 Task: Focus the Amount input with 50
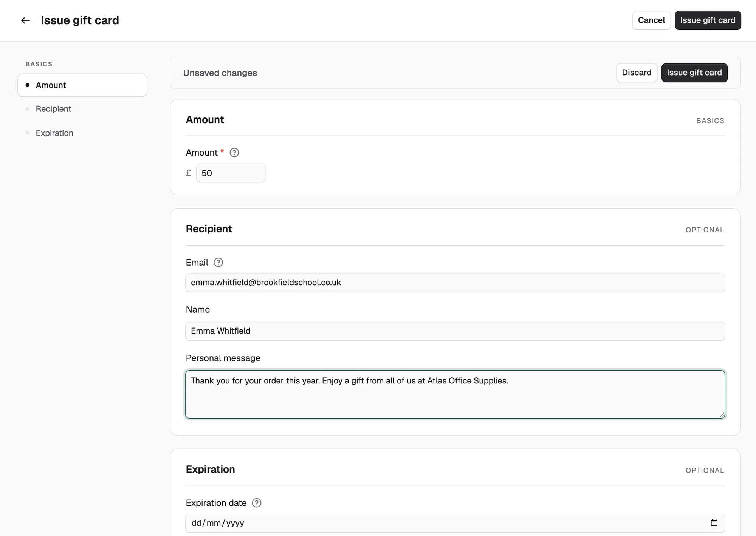tap(231, 173)
